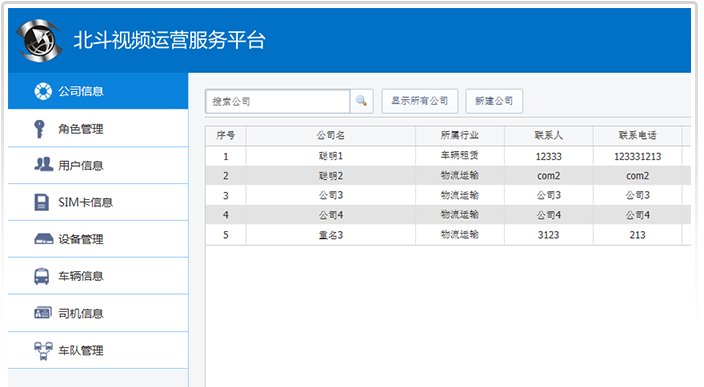Open SIM卡信息 section

(x=98, y=202)
